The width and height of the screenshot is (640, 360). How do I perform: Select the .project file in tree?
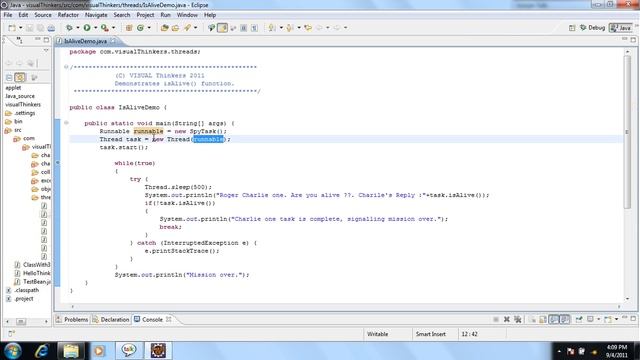coord(20,299)
